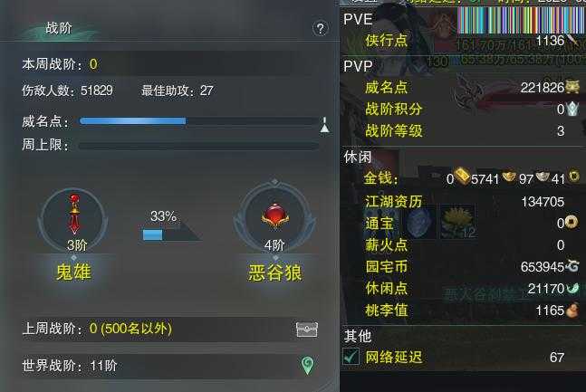Click the 战阶积分 crystal icon
The height and width of the screenshot is (392, 586).
(572, 109)
